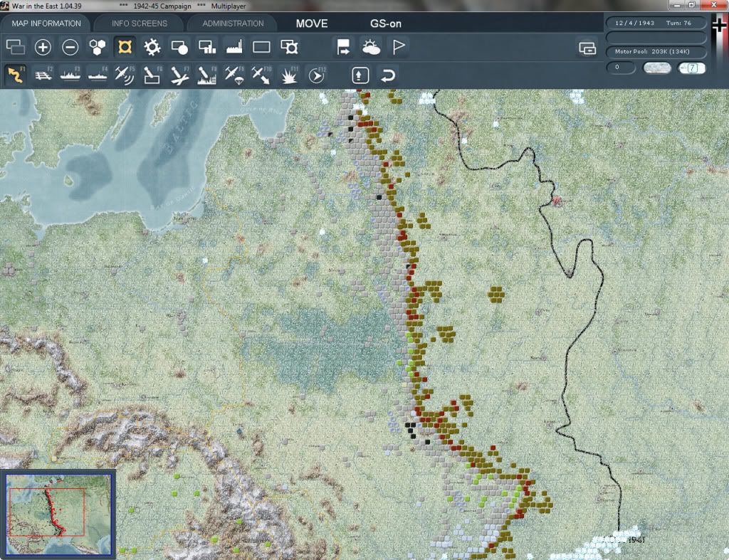This screenshot has height=560, width=729.
Task: Toggle the highlighted yellow unit-frame map icon
Action: pos(125,47)
